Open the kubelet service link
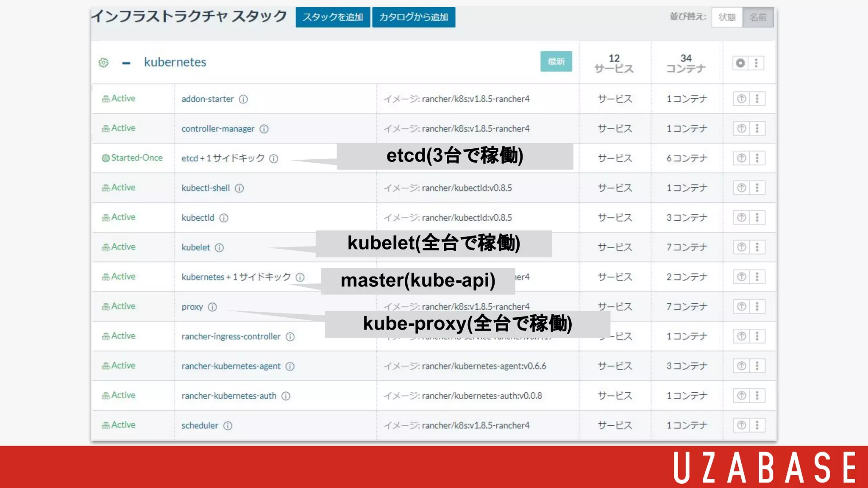The height and width of the screenshot is (488, 868). [196, 247]
